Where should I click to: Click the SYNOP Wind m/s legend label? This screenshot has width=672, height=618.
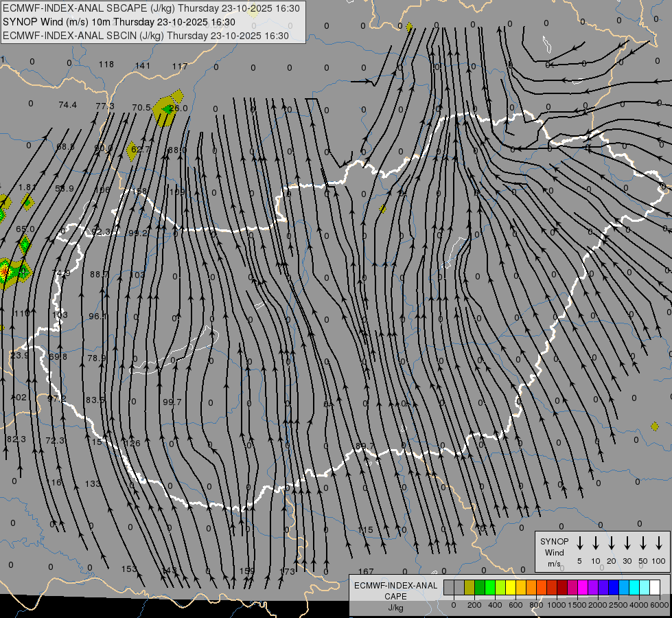554,553
